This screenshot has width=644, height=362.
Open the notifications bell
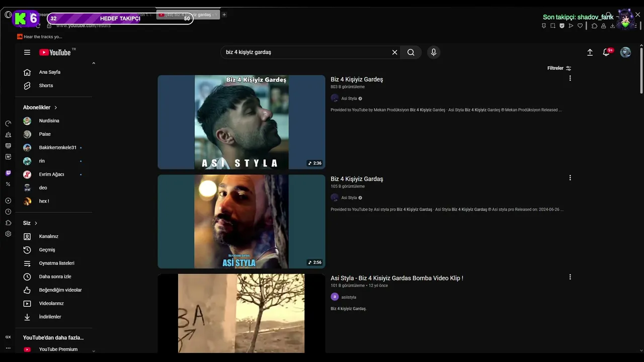tap(607, 52)
